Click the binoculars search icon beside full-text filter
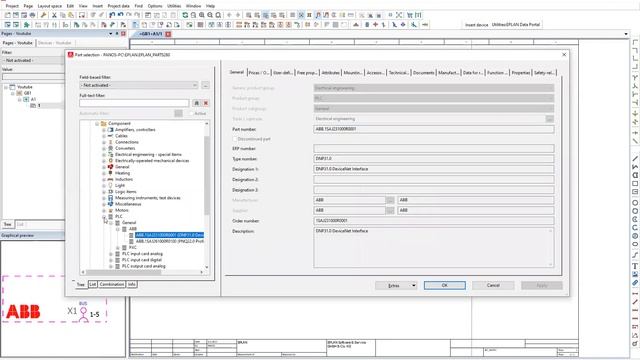The image size is (640, 360). (196, 103)
